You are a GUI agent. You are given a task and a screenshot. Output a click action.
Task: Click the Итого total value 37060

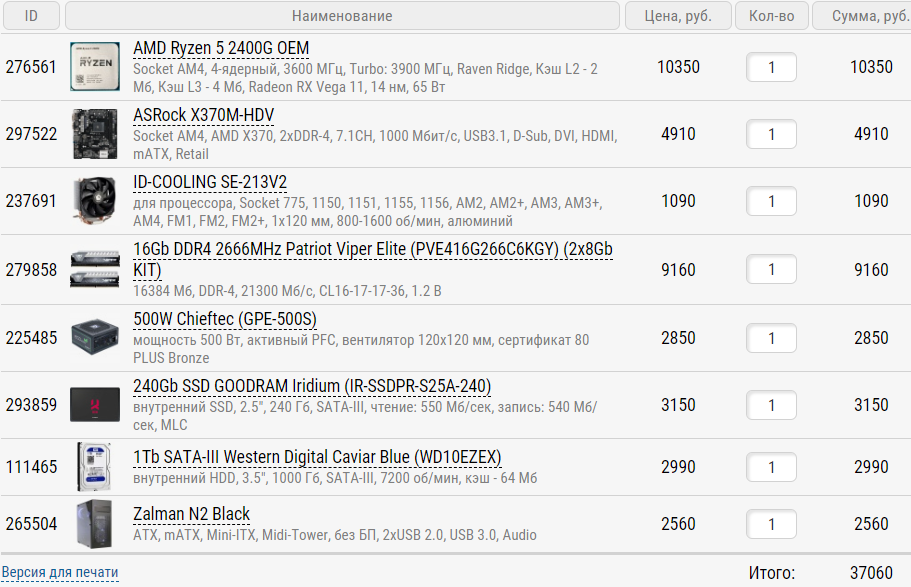(871, 572)
